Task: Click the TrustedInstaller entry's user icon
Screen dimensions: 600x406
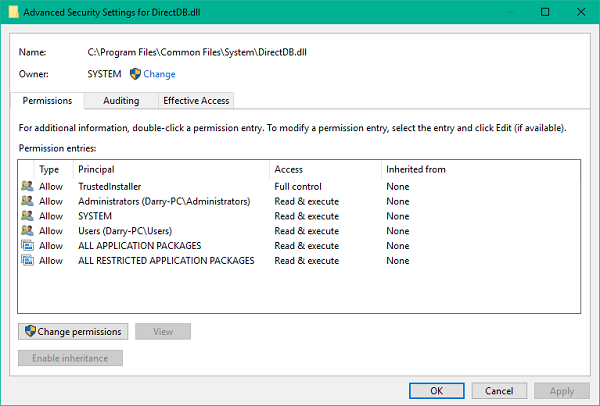Action: (x=27, y=186)
